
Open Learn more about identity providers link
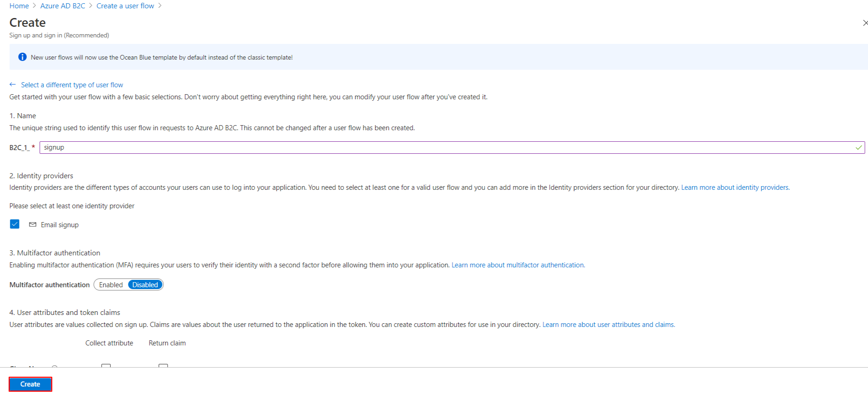coord(735,187)
